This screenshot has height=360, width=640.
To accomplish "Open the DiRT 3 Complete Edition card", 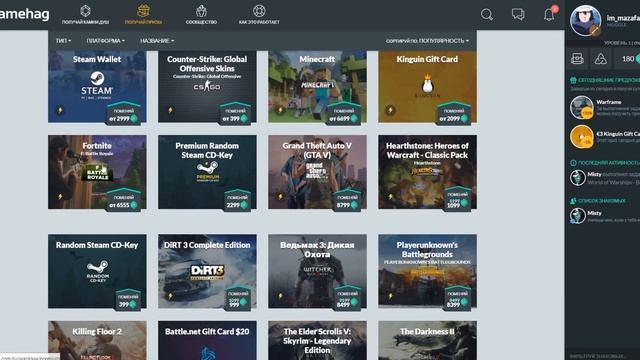I will [207, 271].
